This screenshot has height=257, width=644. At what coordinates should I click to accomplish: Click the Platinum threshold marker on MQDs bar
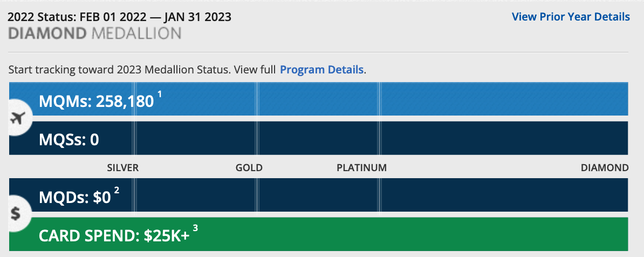[x=380, y=195]
